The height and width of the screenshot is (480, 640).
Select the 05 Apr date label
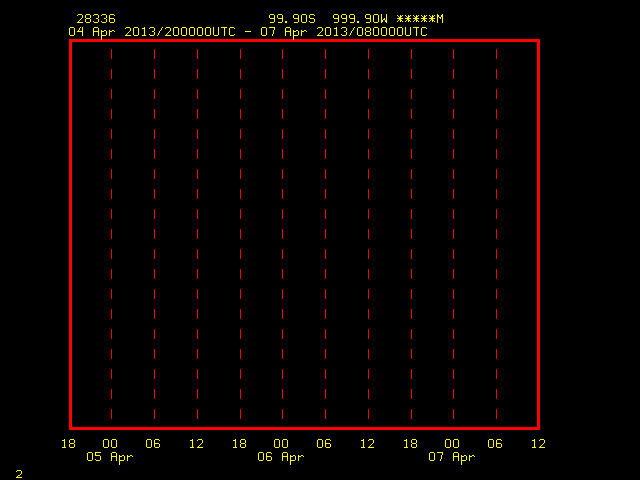[110, 457]
